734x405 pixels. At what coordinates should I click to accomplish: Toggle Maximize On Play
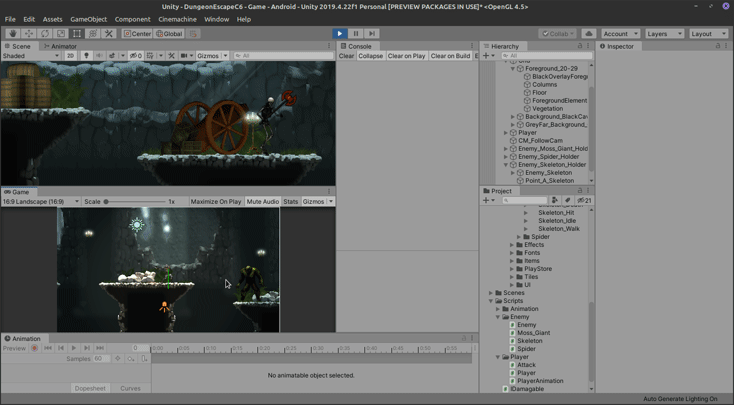point(216,201)
